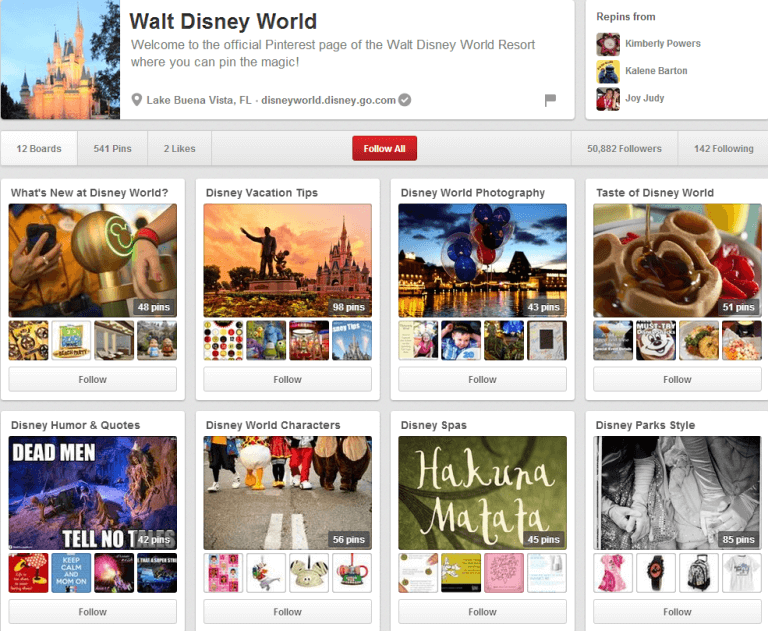Open the Disney Humor & Quotes board title
The width and height of the screenshot is (768, 631).
(75, 425)
